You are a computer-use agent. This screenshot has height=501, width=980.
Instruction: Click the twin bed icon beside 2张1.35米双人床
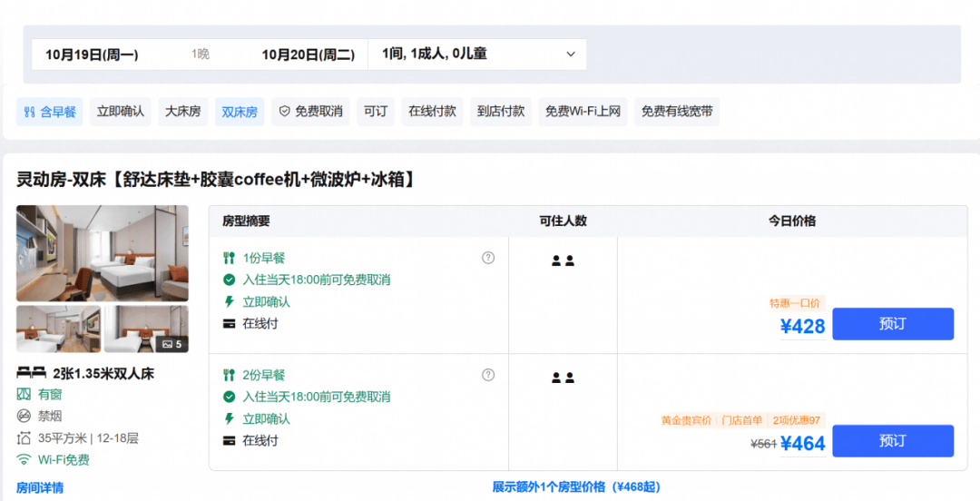(x=31, y=373)
